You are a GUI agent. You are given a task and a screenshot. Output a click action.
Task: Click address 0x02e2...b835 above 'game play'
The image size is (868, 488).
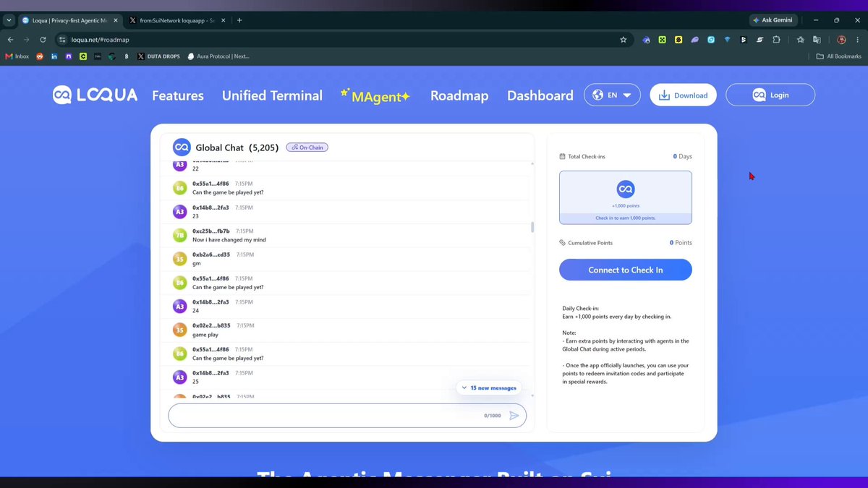tap(211, 326)
